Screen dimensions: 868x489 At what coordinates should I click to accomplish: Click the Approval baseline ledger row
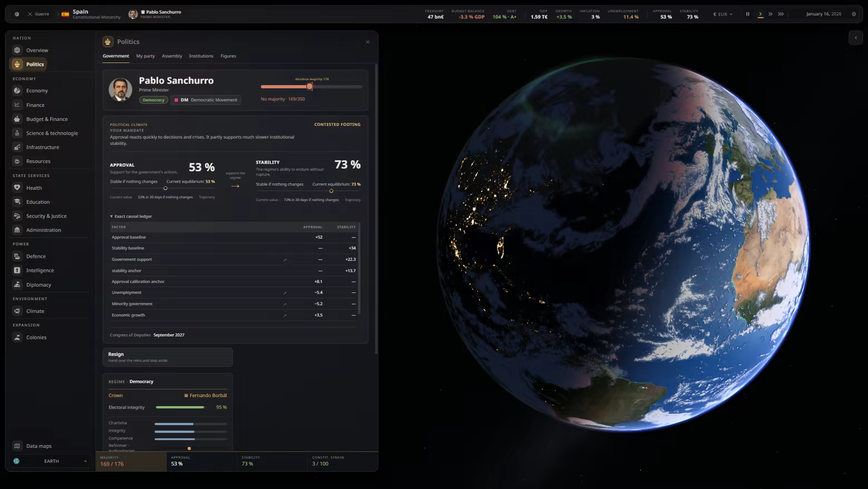[234, 237]
